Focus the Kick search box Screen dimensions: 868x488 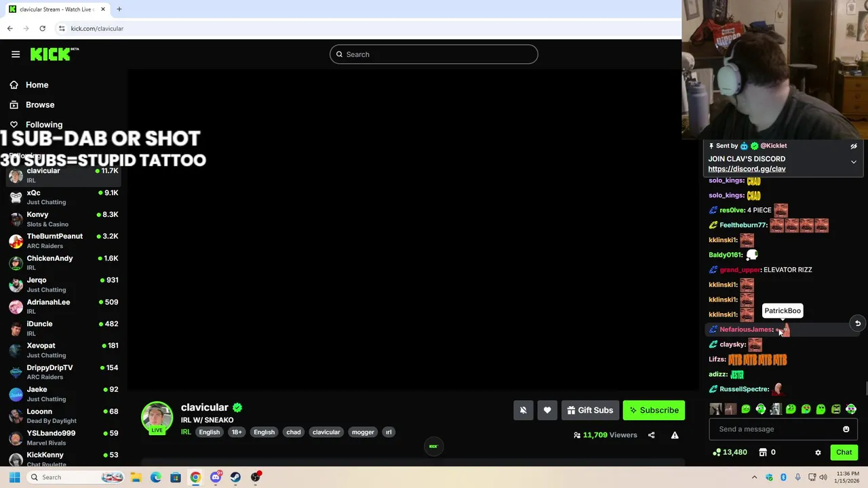tap(434, 54)
